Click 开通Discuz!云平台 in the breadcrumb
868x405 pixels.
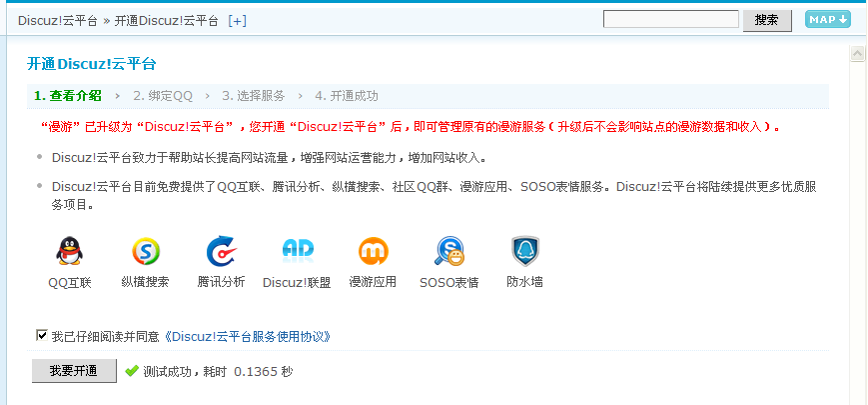pyautogui.click(x=166, y=20)
